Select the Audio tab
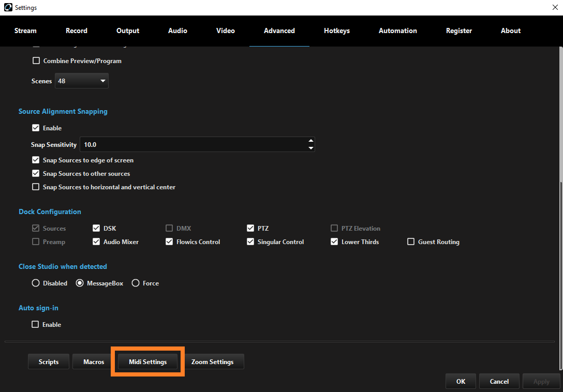The height and width of the screenshot is (392, 563). pos(177,31)
